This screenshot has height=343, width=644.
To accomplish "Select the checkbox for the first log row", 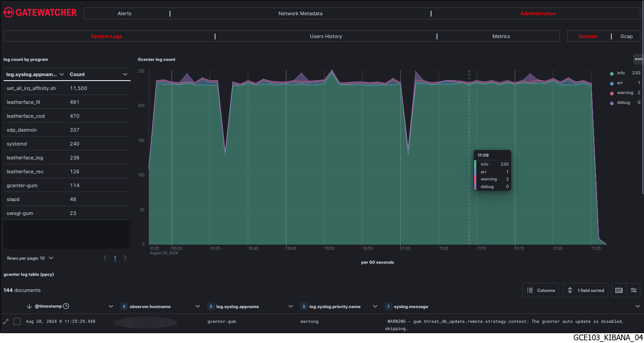I will point(17,322).
